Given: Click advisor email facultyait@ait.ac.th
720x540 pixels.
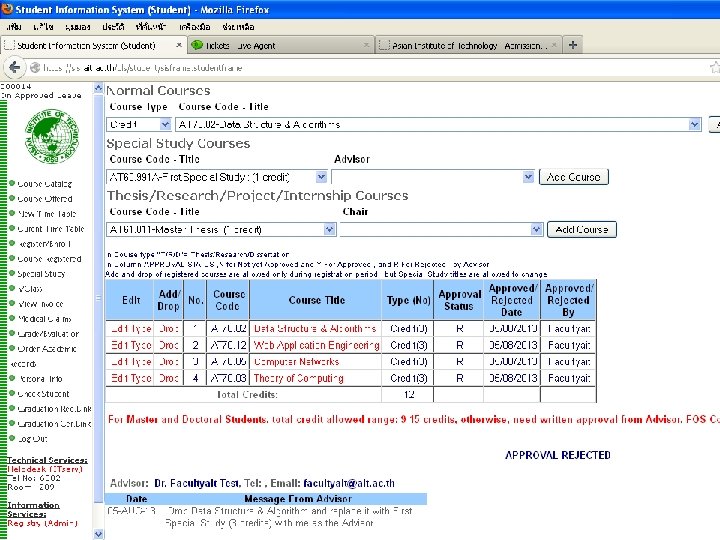Looking at the screenshot, I should pos(349,483).
